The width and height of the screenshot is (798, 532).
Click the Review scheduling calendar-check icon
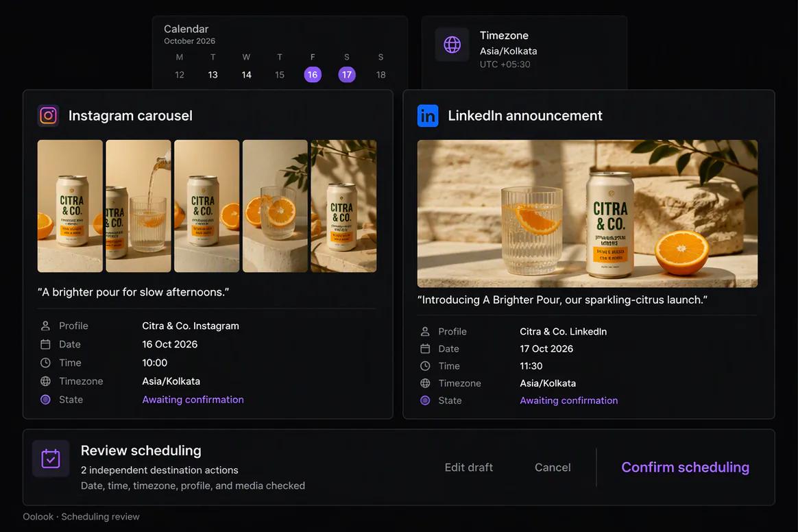tap(51, 458)
